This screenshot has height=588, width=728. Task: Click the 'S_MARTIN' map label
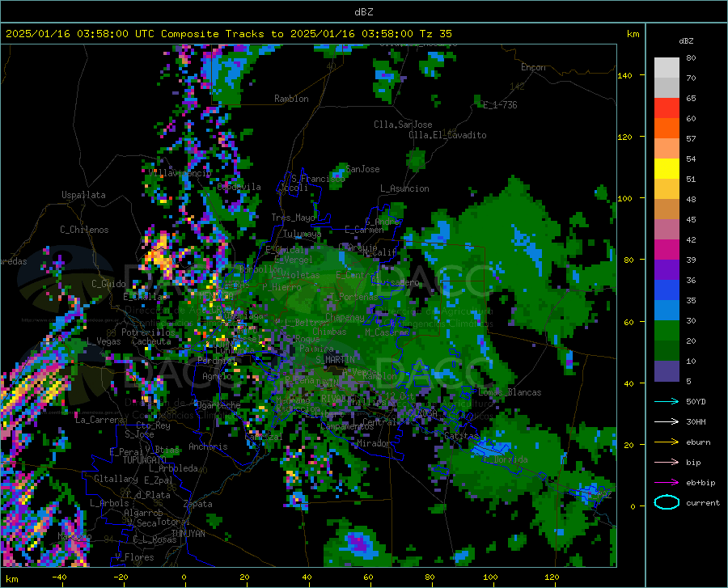click(x=335, y=360)
